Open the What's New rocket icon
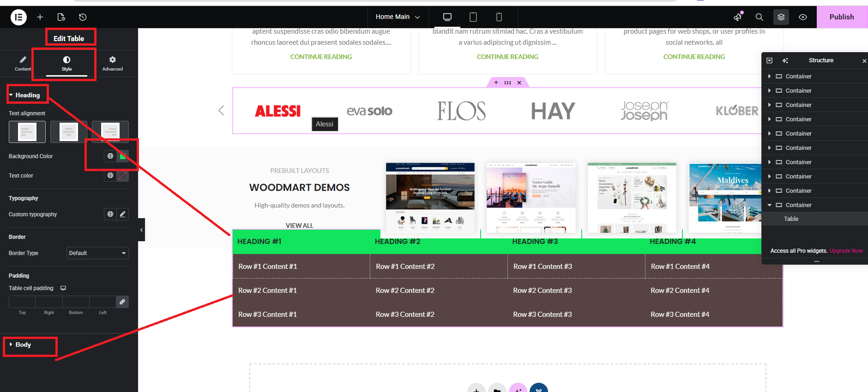This screenshot has height=392, width=868. 738,17
